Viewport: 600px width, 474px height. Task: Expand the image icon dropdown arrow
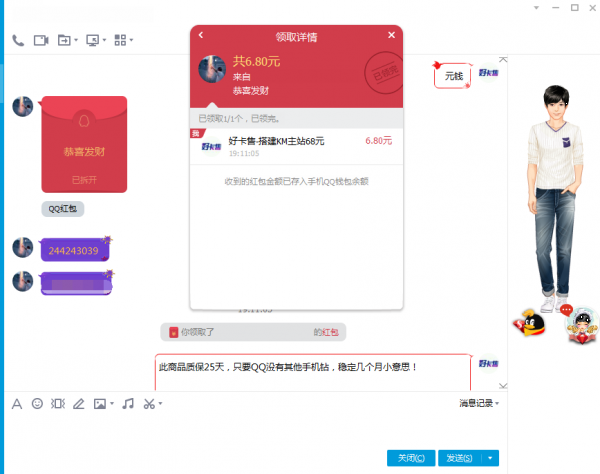click(x=112, y=403)
